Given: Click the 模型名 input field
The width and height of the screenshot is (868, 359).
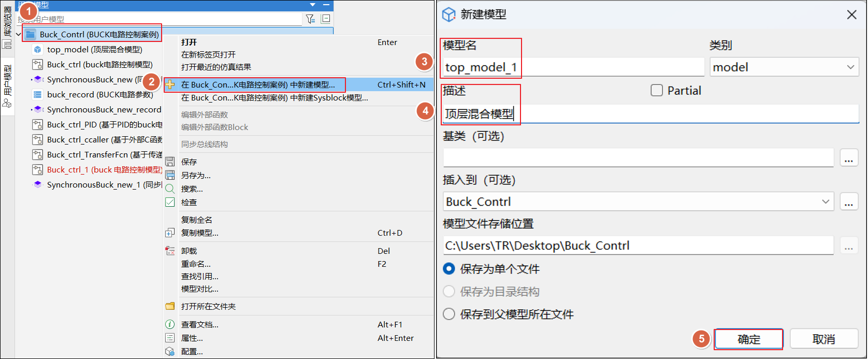Looking at the screenshot, I should click(572, 67).
